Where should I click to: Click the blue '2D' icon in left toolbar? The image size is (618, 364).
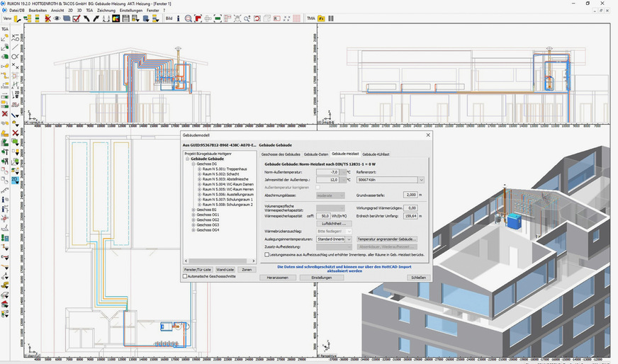tap(15, 180)
